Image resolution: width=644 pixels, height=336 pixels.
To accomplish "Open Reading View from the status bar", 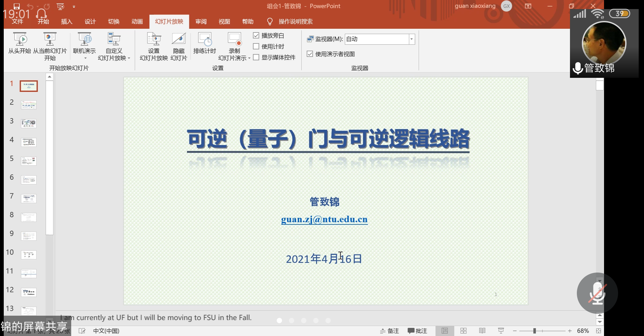I will click(482, 331).
